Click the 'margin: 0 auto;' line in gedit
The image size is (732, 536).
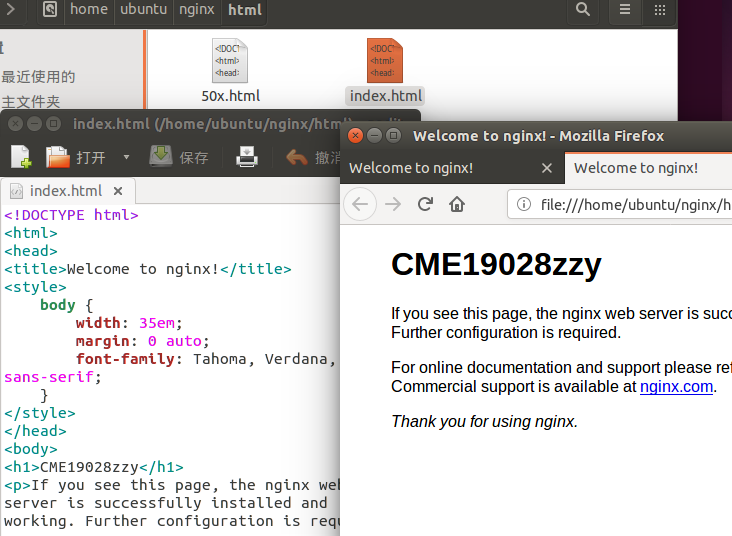tap(142, 341)
